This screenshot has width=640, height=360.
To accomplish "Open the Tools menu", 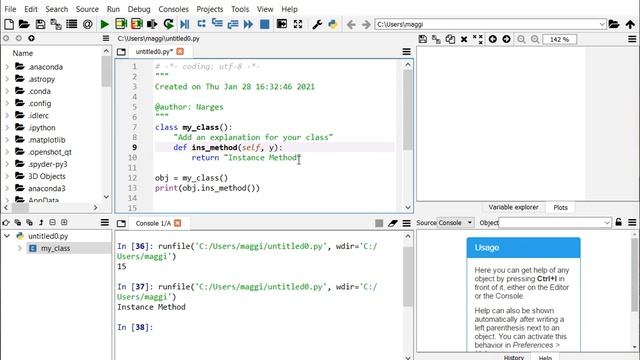I will [240, 9].
